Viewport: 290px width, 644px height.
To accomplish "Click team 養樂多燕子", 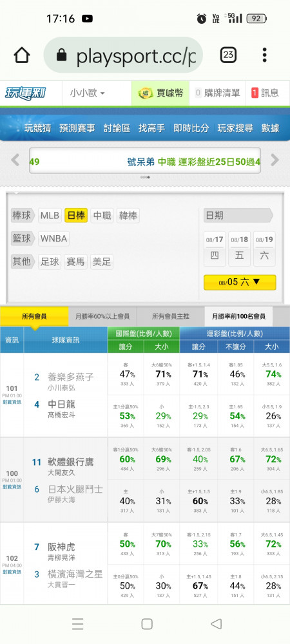I will coord(71,377).
